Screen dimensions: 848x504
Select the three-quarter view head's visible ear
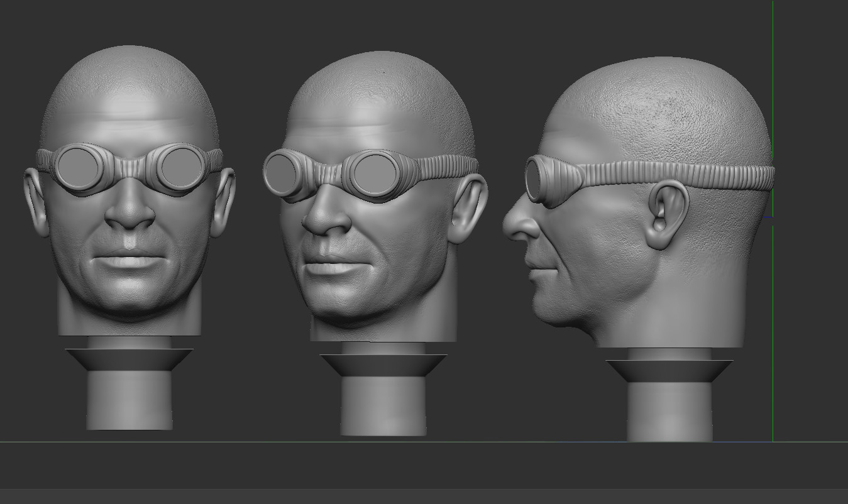470,209
